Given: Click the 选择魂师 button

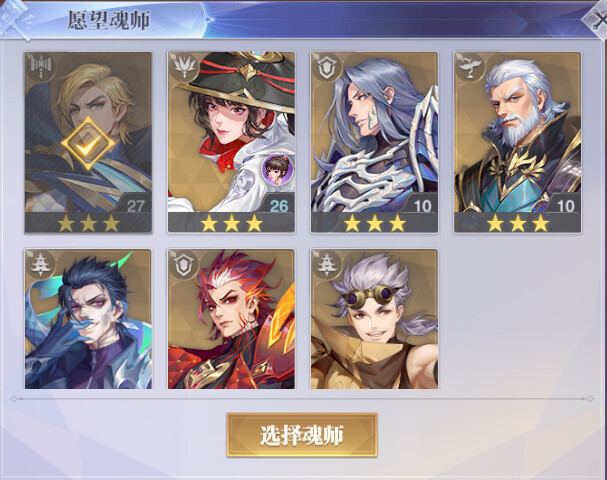Looking at the screenshot, I should click(302, 435).
